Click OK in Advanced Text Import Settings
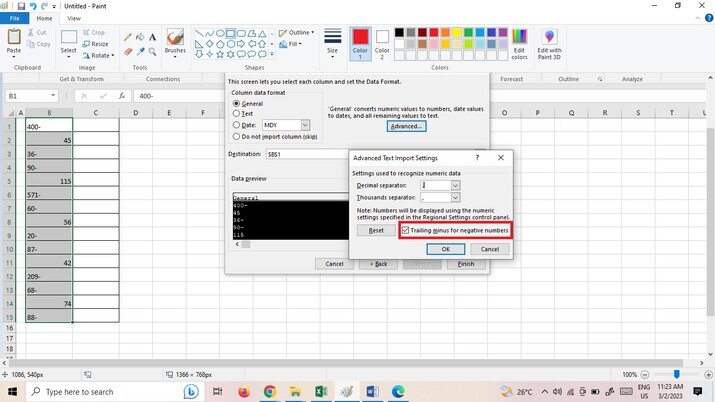This screenshot has width=715, height=402. (x=446, y=249)
